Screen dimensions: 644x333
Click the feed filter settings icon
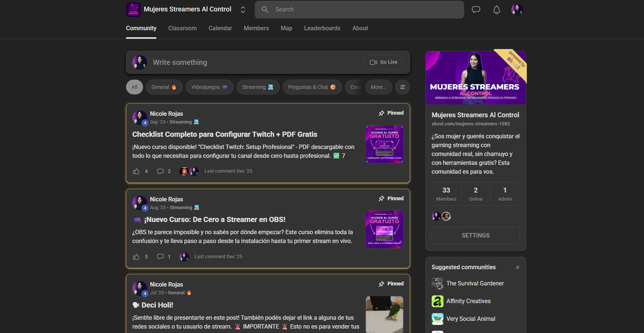[x=402, y=87]
